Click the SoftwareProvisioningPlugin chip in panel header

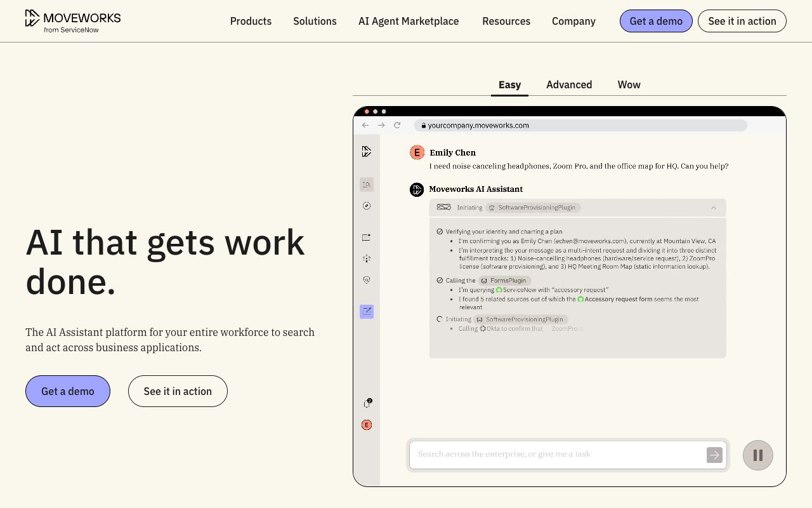click(x=533, y=208)
